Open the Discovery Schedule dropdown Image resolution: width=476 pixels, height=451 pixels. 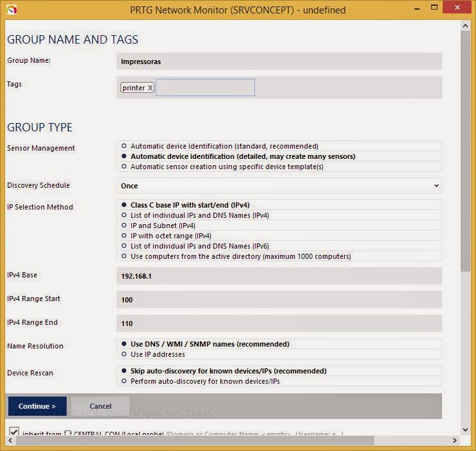tap(279, 186)
